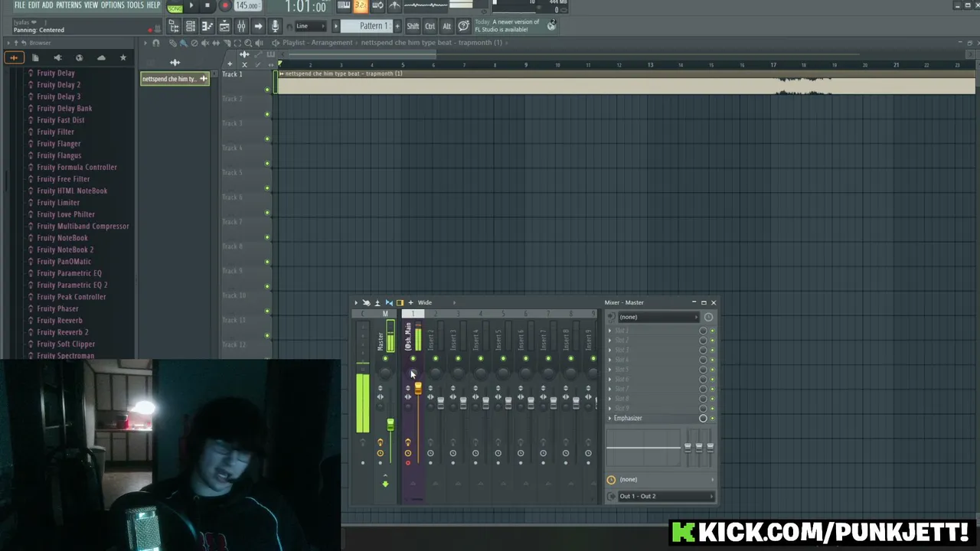
Task: Click the clock icon beside the mixer input dropdown
Action: [x=708, y=317]
